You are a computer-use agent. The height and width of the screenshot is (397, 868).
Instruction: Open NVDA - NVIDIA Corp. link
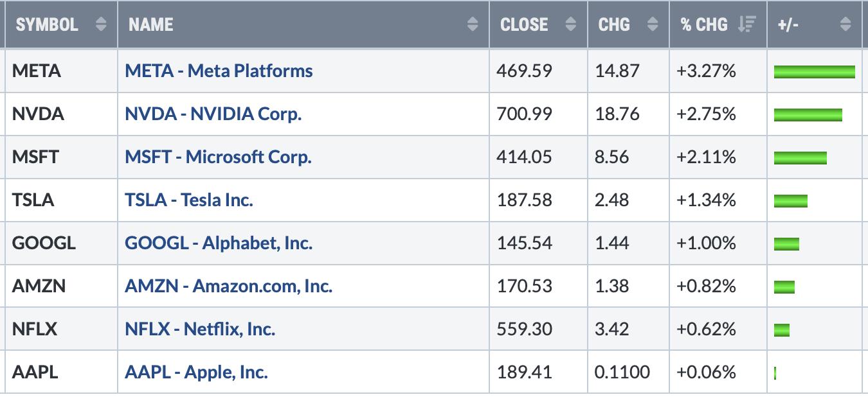pyautogui.click(x=213, y=114)
